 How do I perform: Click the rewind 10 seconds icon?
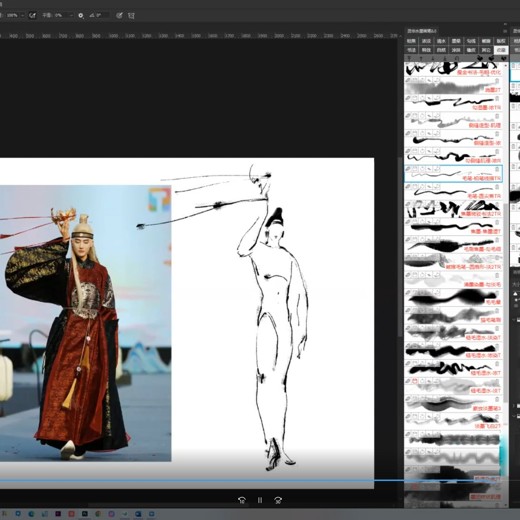click(242, 500)
